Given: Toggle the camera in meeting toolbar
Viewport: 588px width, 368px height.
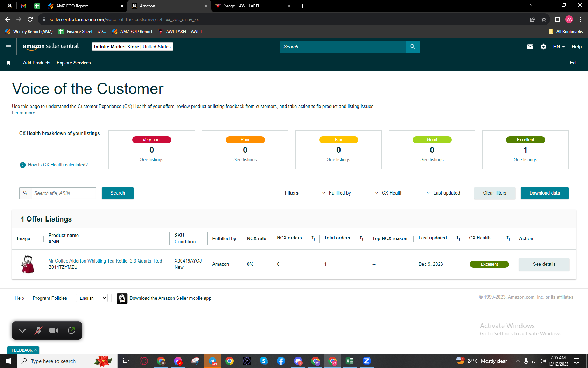Looking at the screenshot, I should pos(54,330).
